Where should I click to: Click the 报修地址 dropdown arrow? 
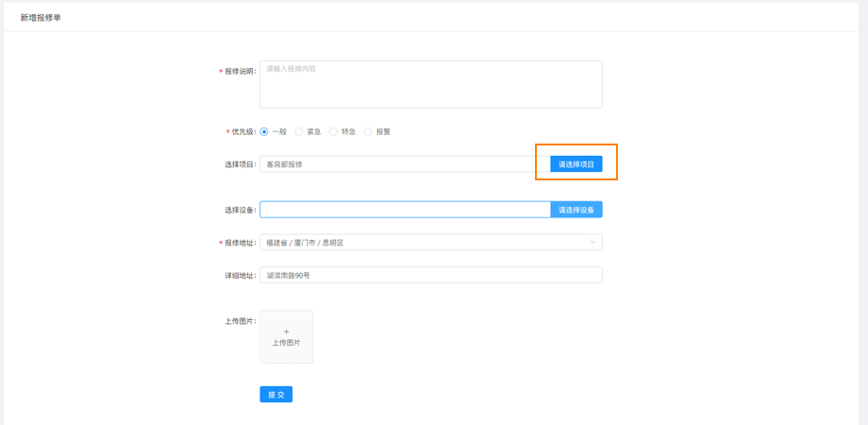pos(593,243)
